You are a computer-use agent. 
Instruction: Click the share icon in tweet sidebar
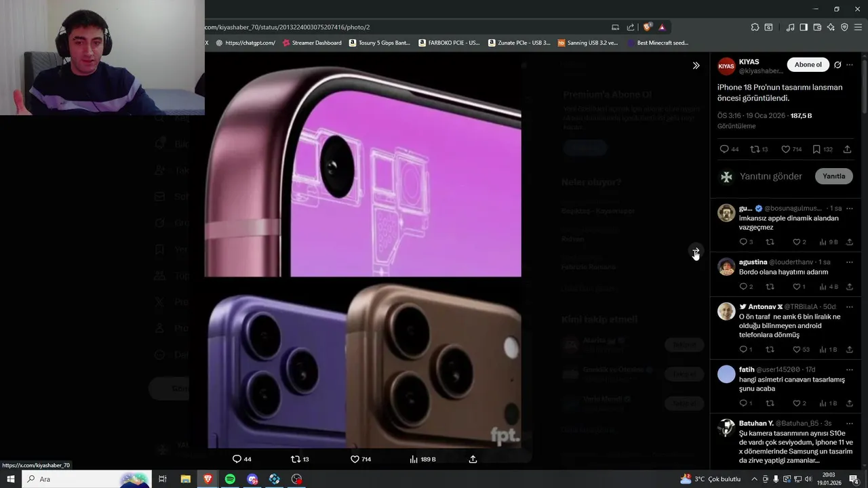(x=847, y=149)
